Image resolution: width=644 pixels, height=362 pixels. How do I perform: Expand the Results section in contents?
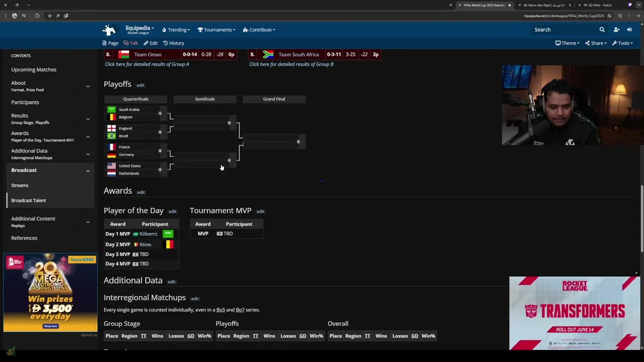88,119
